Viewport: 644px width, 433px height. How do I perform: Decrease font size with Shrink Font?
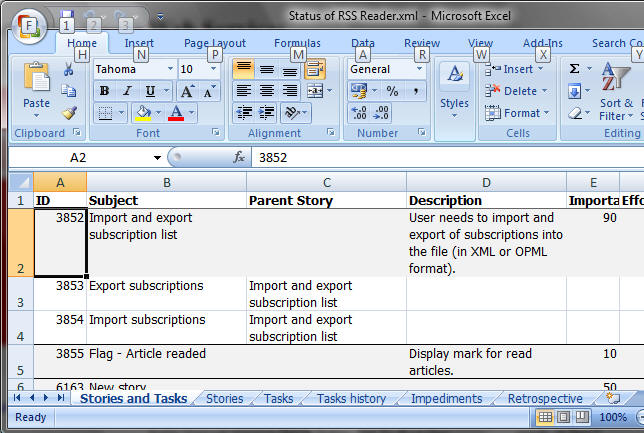(209, 91)
